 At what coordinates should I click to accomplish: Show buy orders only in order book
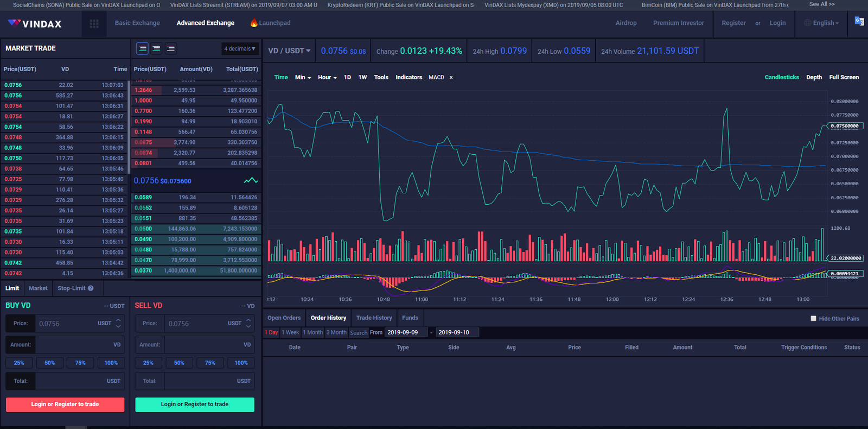156,49
